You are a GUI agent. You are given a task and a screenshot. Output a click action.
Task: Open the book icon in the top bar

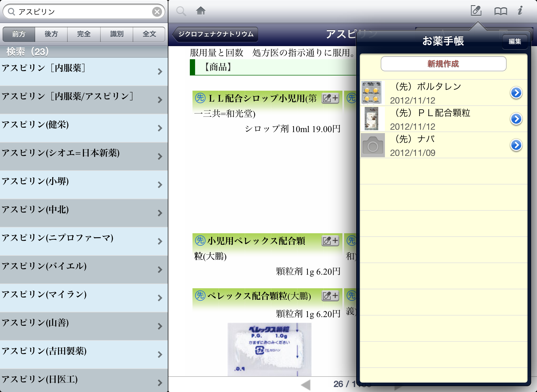[500, 11]
